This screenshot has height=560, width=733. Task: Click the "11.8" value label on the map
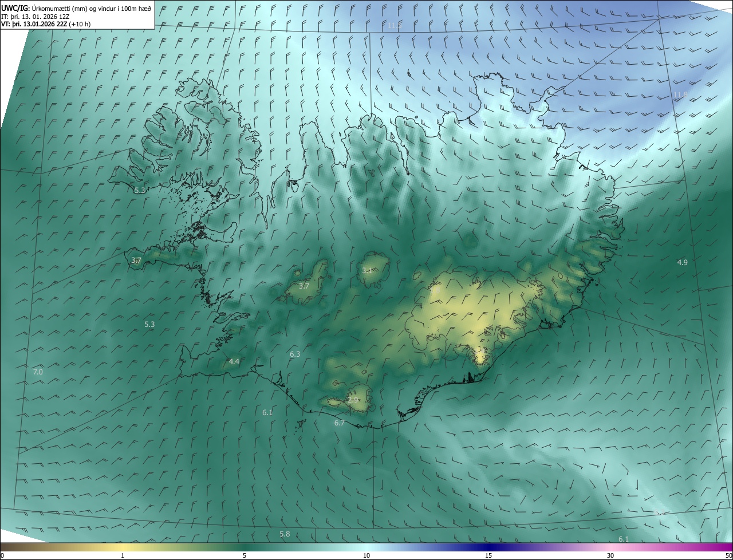point(680,95)
